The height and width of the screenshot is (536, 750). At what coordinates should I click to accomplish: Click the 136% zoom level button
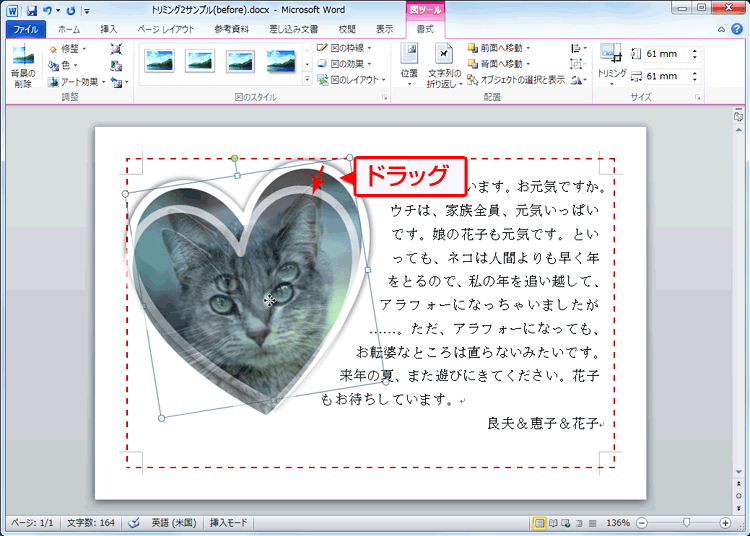coord(618,523)
